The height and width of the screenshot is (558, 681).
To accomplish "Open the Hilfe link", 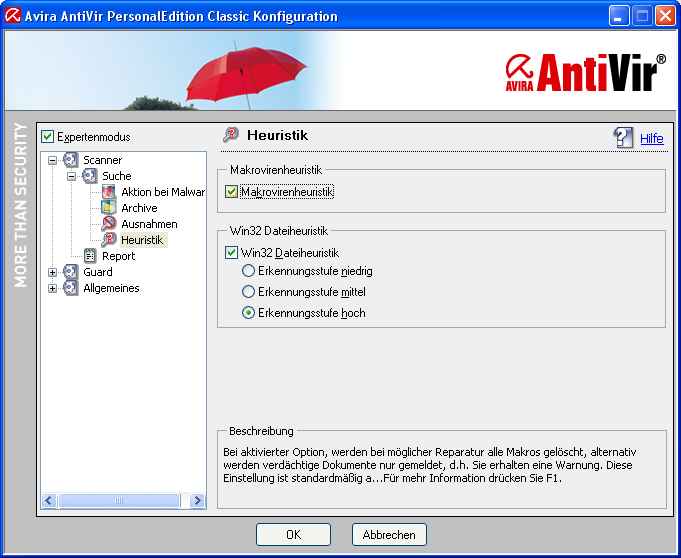I will tap(652, 139).
